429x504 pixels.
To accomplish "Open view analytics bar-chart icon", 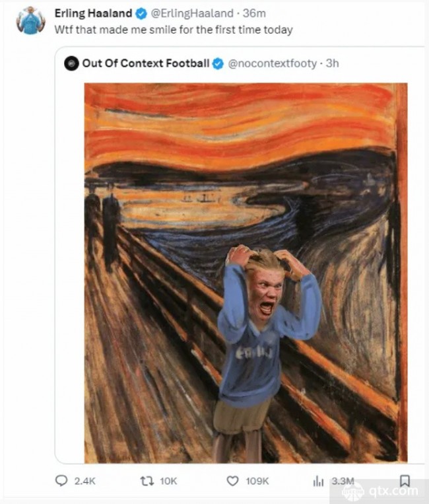I will 318,481.
